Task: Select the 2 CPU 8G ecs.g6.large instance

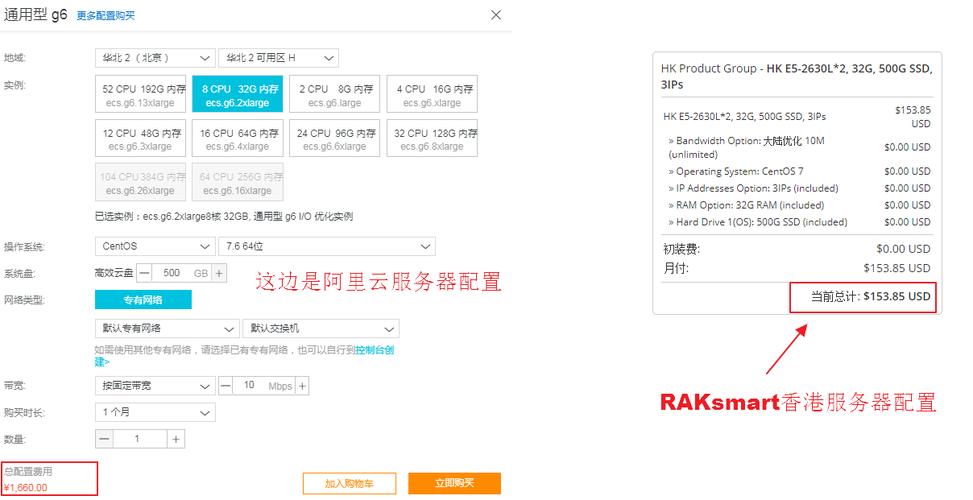Action: [334, 94]
